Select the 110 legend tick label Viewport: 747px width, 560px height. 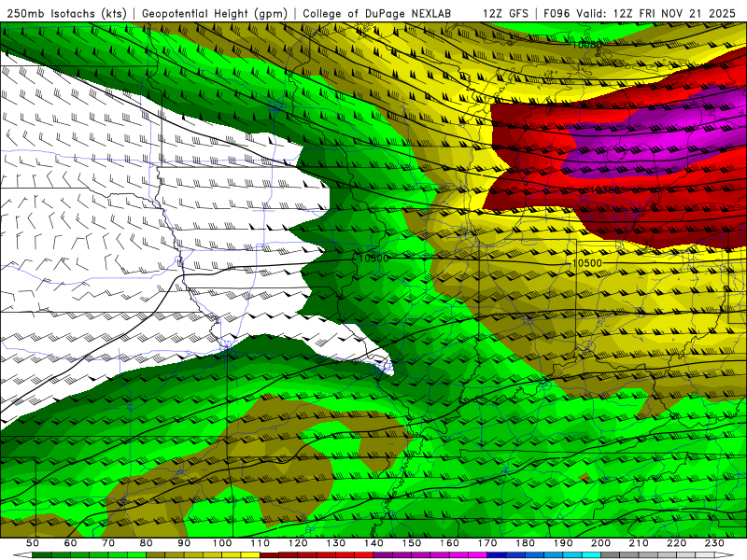tap(261, 543)
